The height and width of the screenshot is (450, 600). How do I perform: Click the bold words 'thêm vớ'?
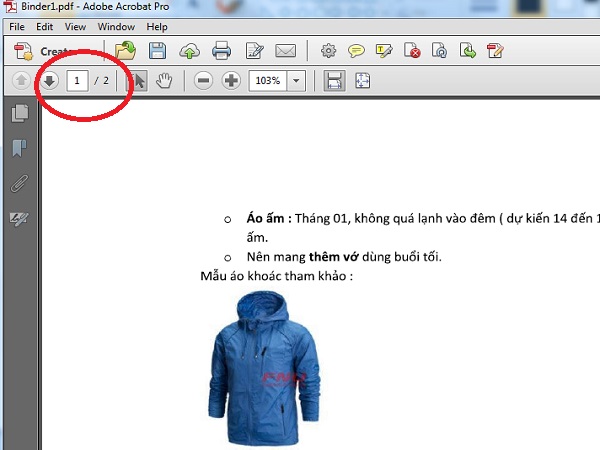(x=334, y=257)
